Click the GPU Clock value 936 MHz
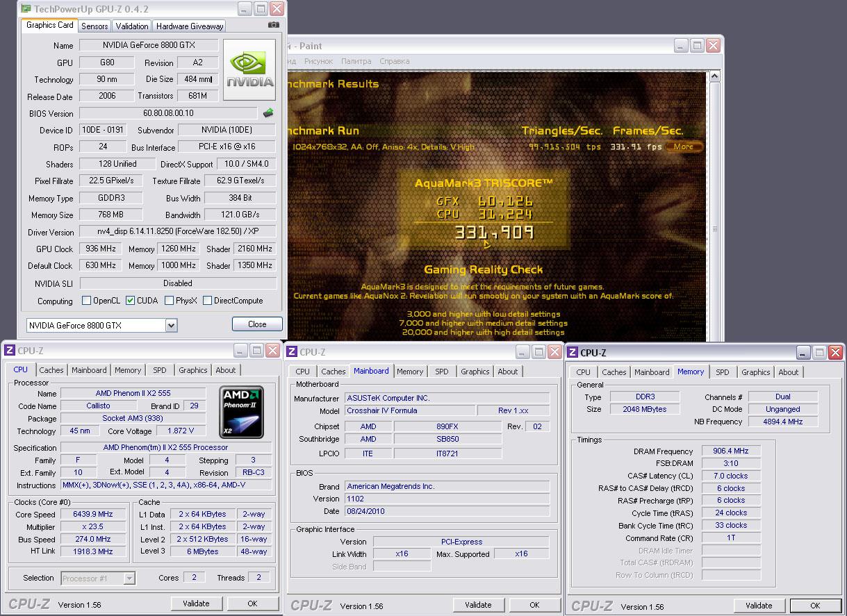 pos(101,249)
